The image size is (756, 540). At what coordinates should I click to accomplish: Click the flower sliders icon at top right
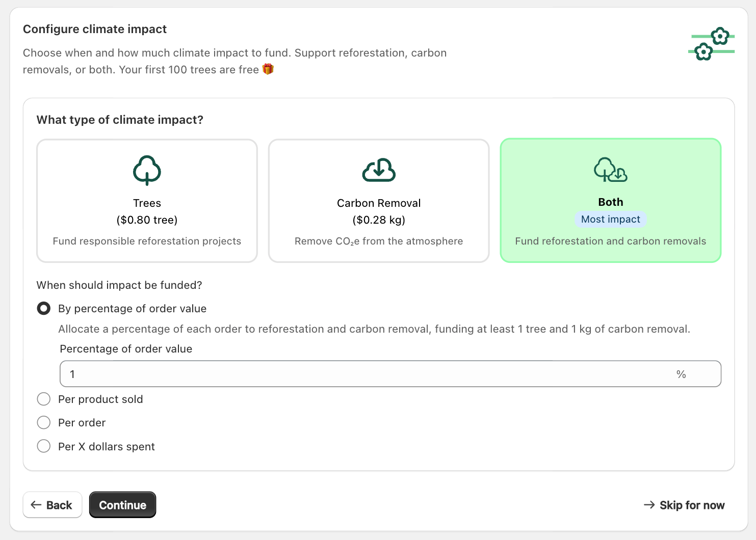[x=712, y=44]
